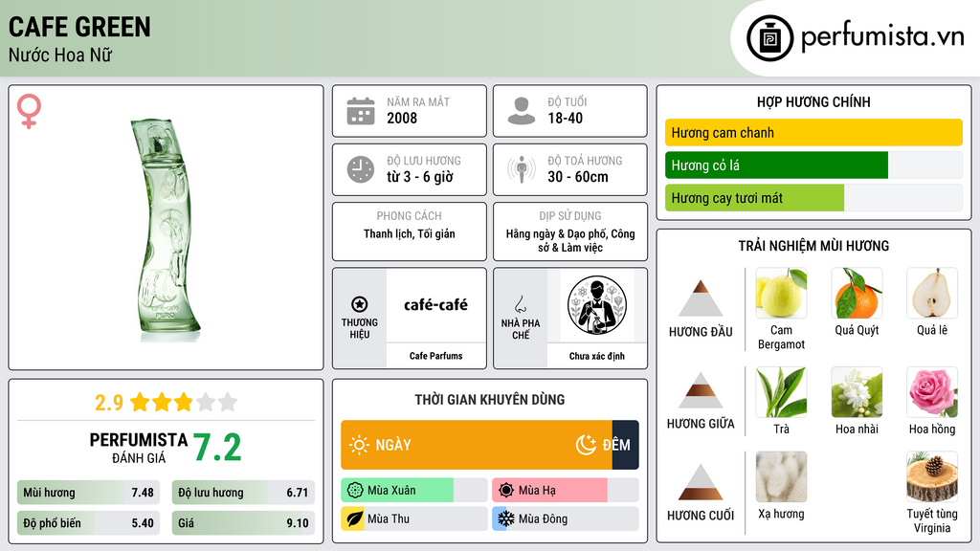This screenshot has width=980, height=551.
Task: Click the dark Đêm segment of bar
Action: [626, 445]
